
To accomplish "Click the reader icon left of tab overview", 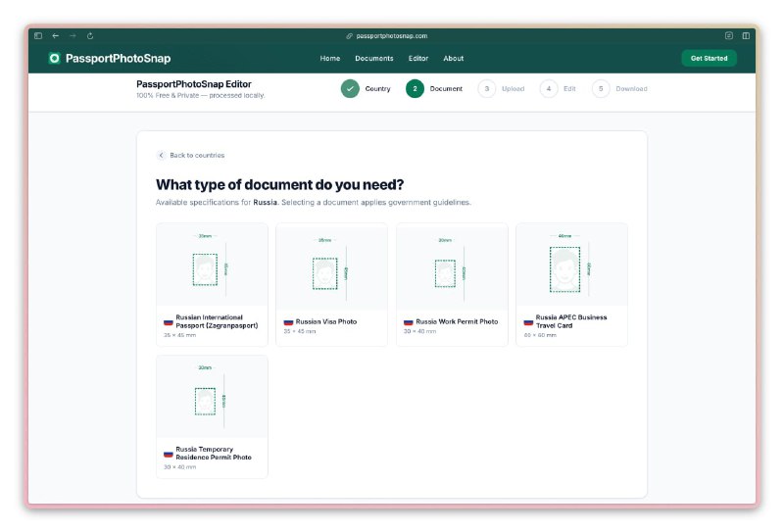I will [x=729, y=35].
